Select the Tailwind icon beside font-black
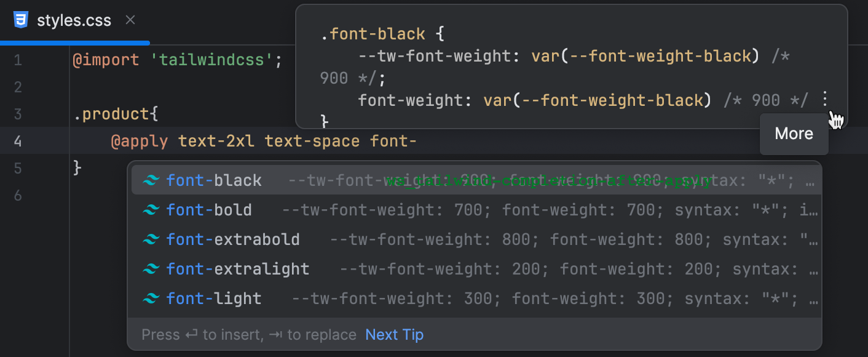Image resolution: width=868 pixels, height=357 pixels. pos(151,180)
